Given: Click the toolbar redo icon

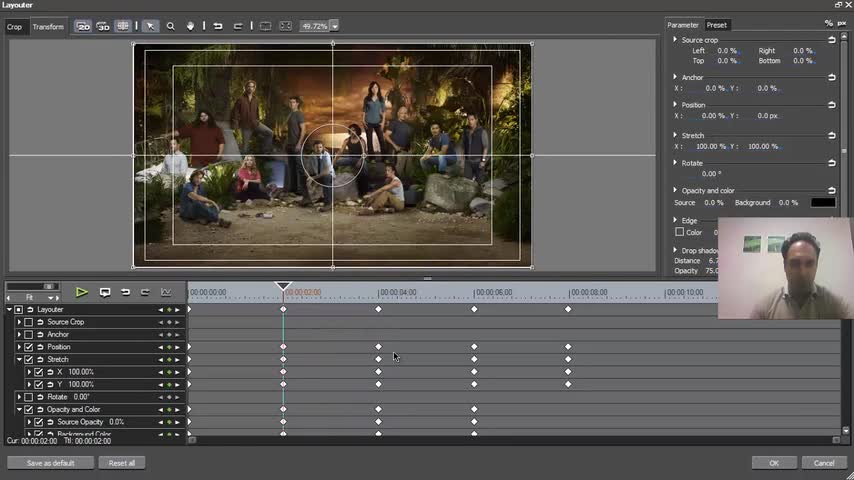Looking at the screenshot, I should pyautogui.click(x=237, y=26).
